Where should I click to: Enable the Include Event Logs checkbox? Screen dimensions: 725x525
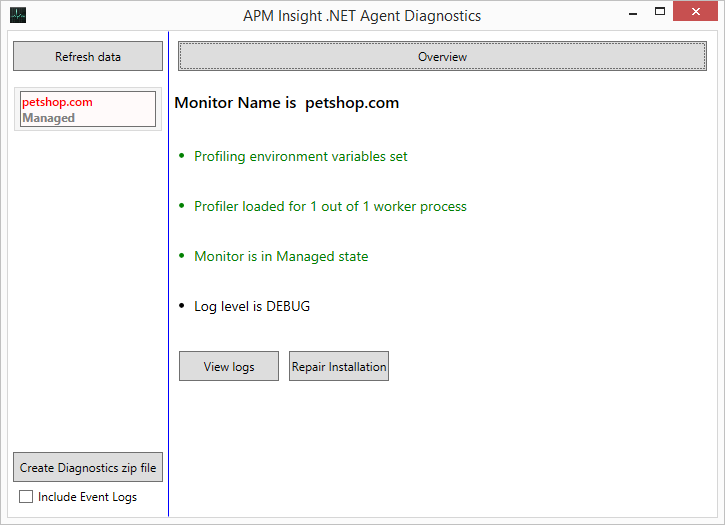tap(27, 497)
